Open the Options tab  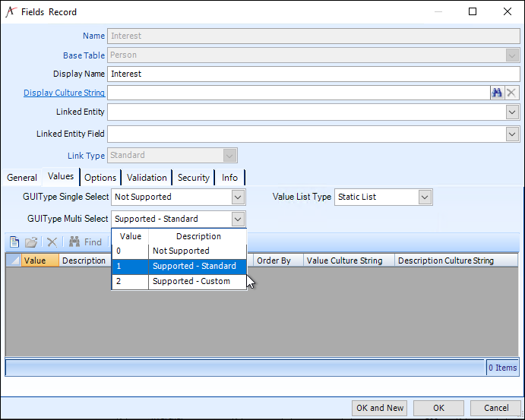click(100, 178)
